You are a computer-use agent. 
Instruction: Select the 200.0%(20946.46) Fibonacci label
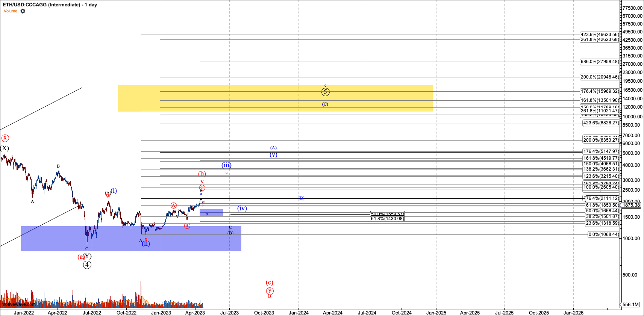(x=599, y=77)
